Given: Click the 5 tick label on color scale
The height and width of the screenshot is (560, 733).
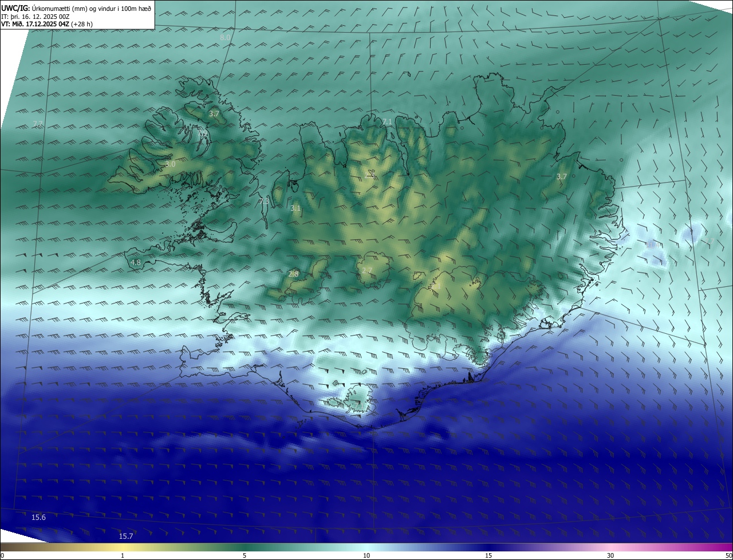Looking at the screenshot, I should [x=245, y=555].
